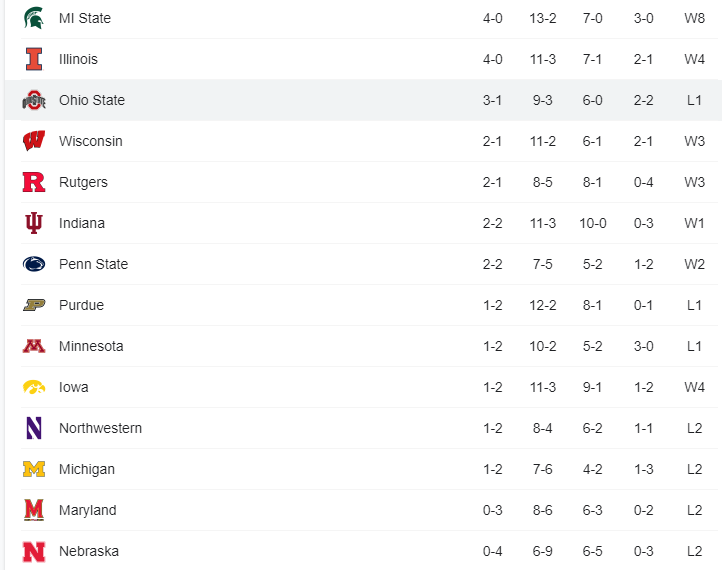This screenshot has height=570, width=722.
Task: Click Nebraska's L2 streak value
Action: click(x=695, y=551)
